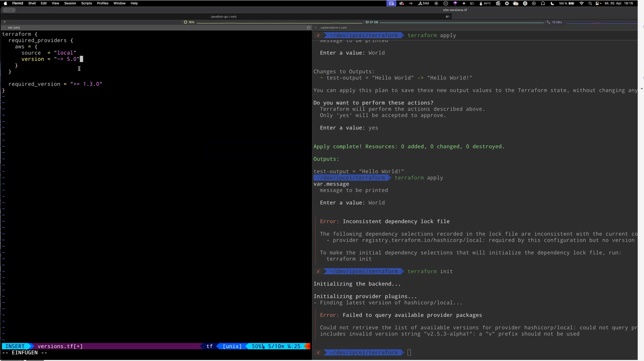Click 'Changes to Outputs:' line
The image size is (644, 361).
(x=344, y=72)
